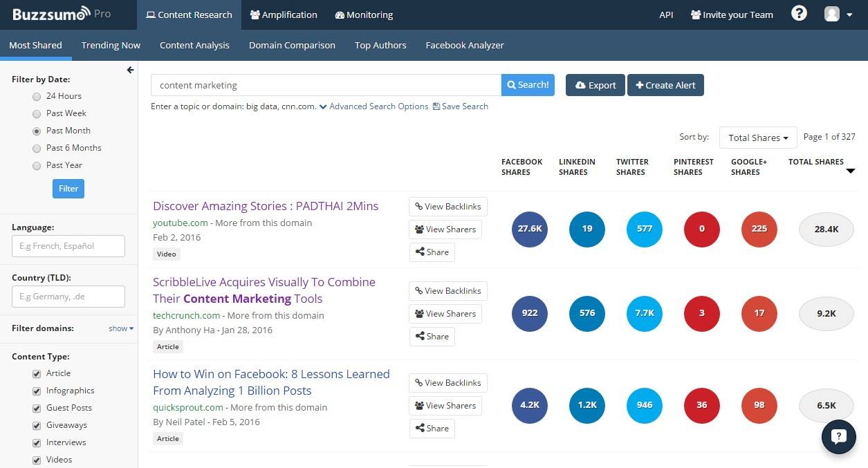Click the Language filter input
The image size is (868, 468).
[x=68, y=246]
